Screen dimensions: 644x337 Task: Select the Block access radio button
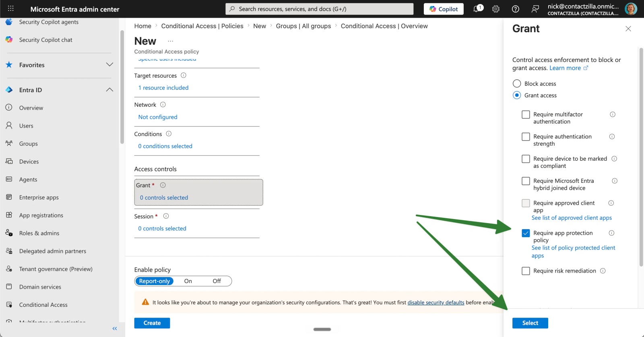coord(517,84)
